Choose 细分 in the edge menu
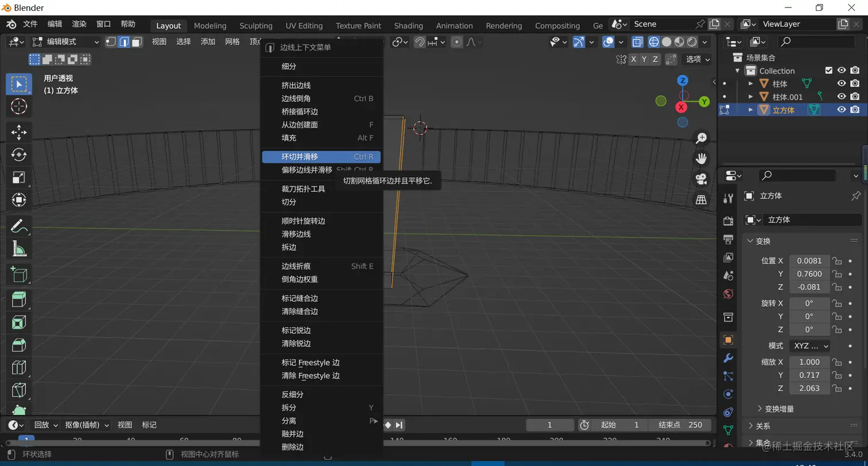Image resolution: width=868 pixels, height=466 pixels. click(x=321, y=67)
